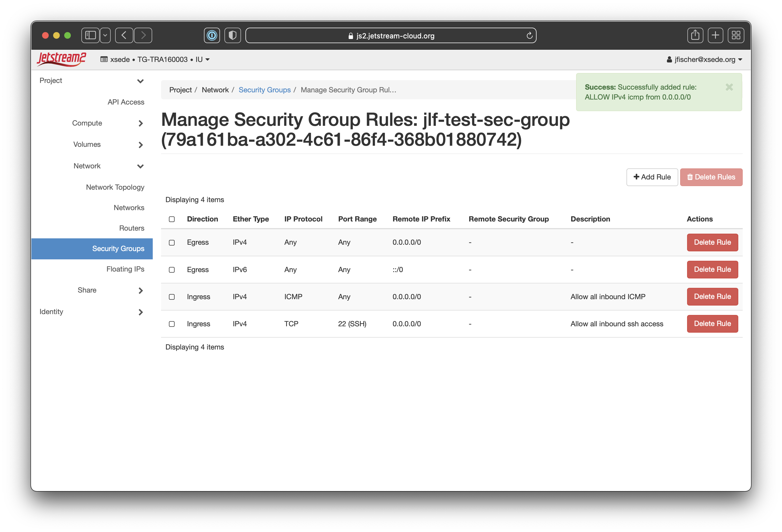Go to Network Topology in the sidebar

click(115, 187)
